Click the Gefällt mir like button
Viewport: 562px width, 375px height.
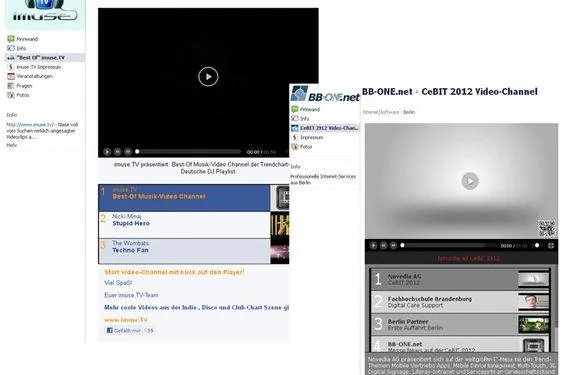(124, 331)
